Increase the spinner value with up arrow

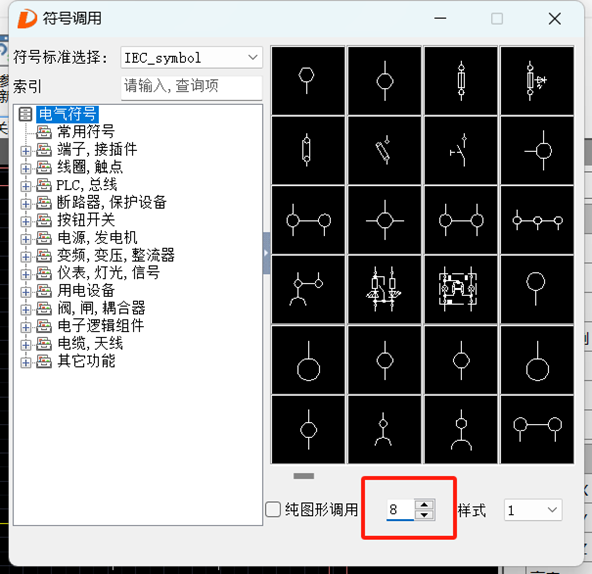pos(424,505)
